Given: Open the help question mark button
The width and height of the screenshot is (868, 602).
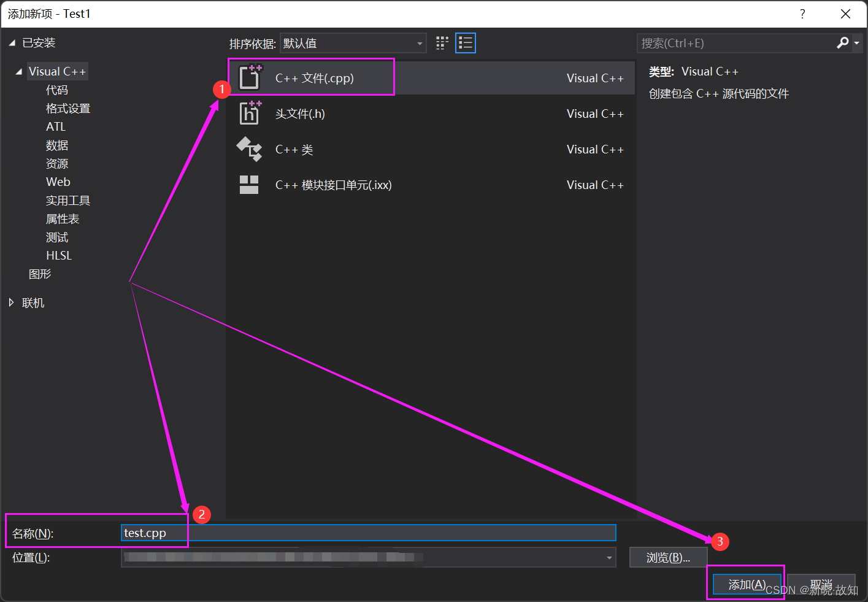Looking at the screenshot, I should [802, 14].
